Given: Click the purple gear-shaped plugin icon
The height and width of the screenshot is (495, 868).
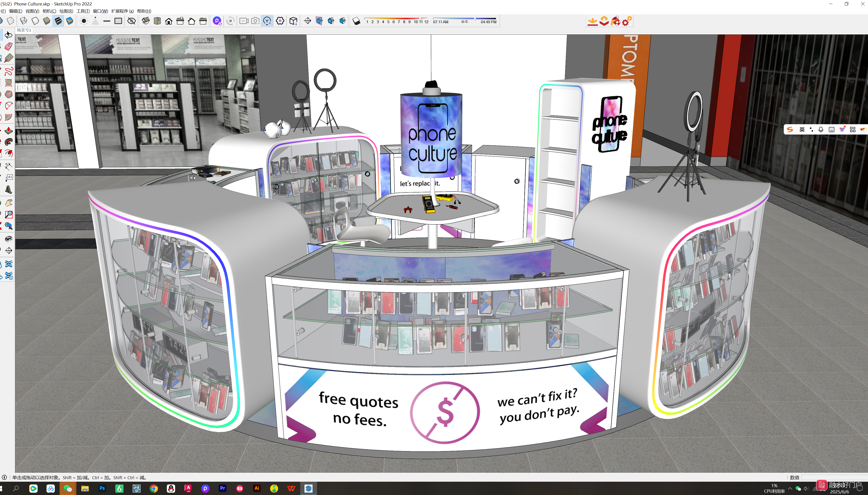Looking at the screenshot, I should [x=280, y=21].
